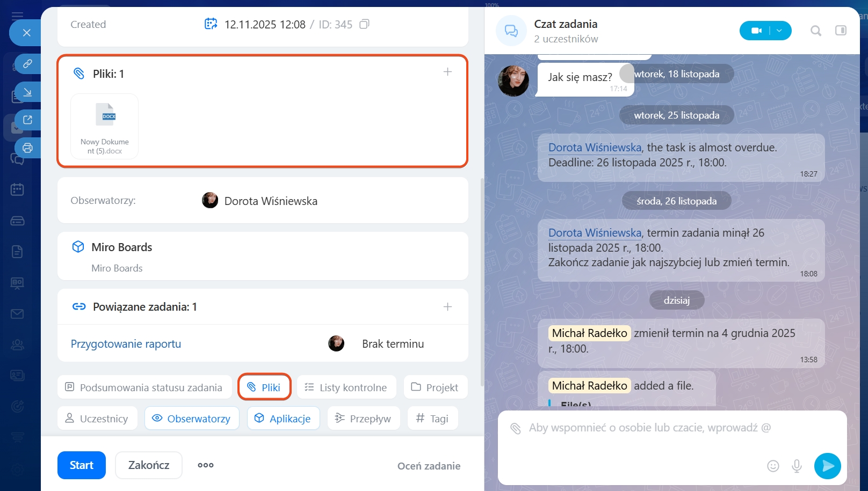Expand the video call options dropdown arrow
868x491 pixels.
coord(780,31)
